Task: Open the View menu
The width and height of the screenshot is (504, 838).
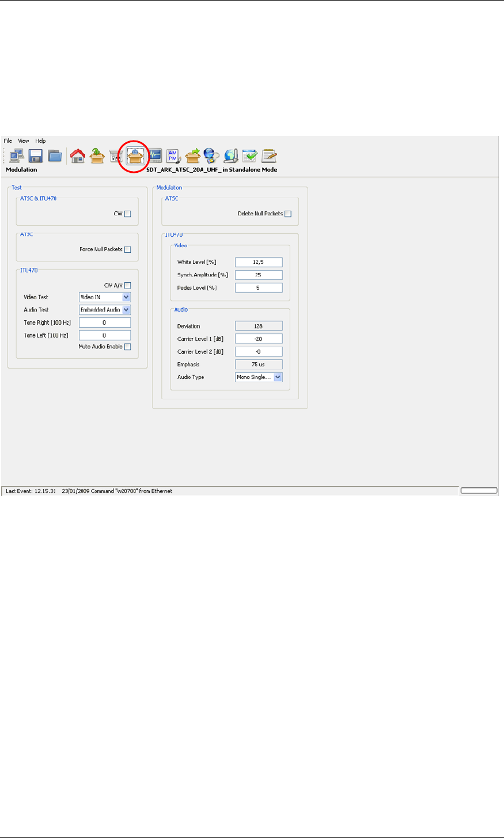Action: click(24, 141)
